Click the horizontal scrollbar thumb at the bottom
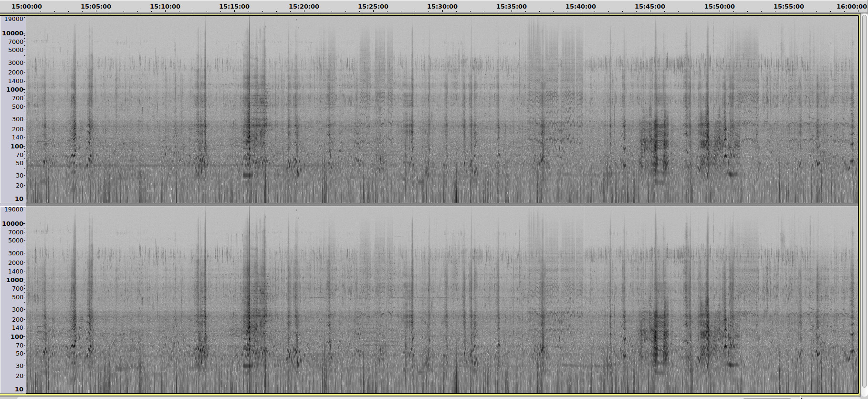 click(x=766, y=398)
